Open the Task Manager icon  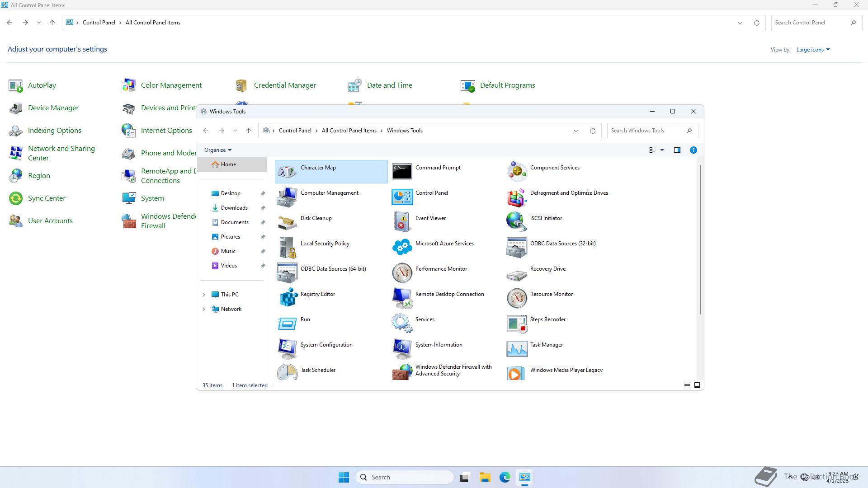pyautogui.click(x=517, y=349)
